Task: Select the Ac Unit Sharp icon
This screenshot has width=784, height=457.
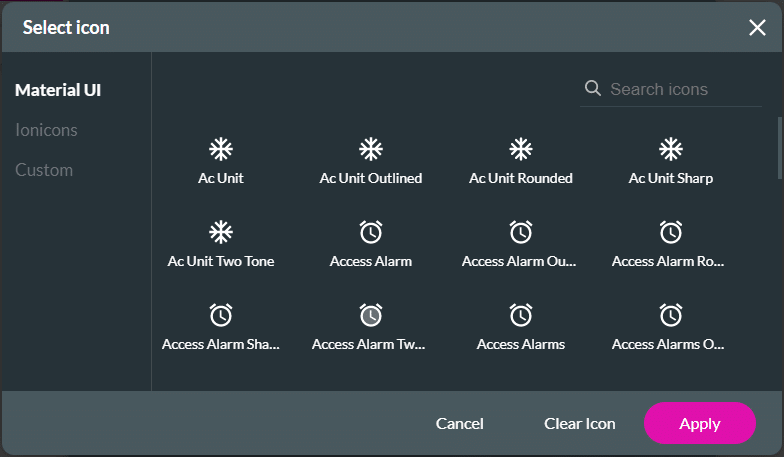Action: (x=670, y=149)
